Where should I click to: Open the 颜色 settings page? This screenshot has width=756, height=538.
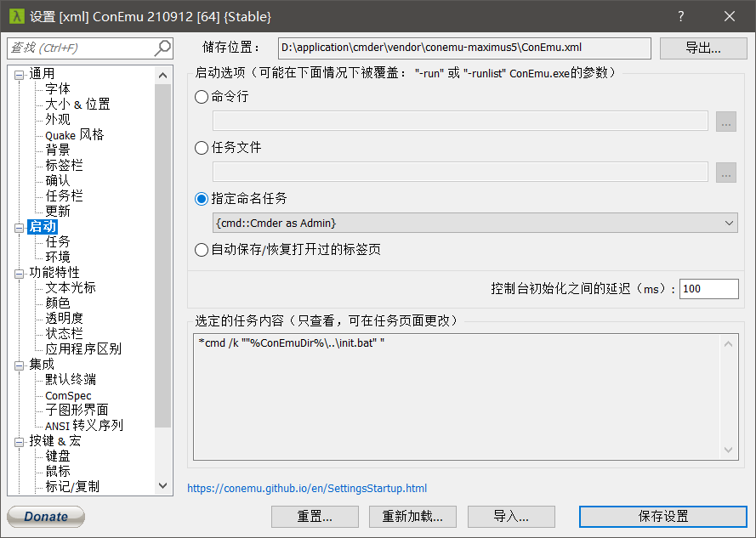[x=57, y=303]
